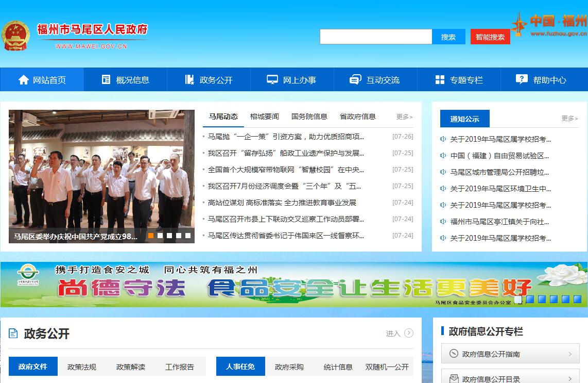Select the first orange slideshow indicator dot
Image resolution: width=588 pixels, height=383 pixels.
coord(151,236)
